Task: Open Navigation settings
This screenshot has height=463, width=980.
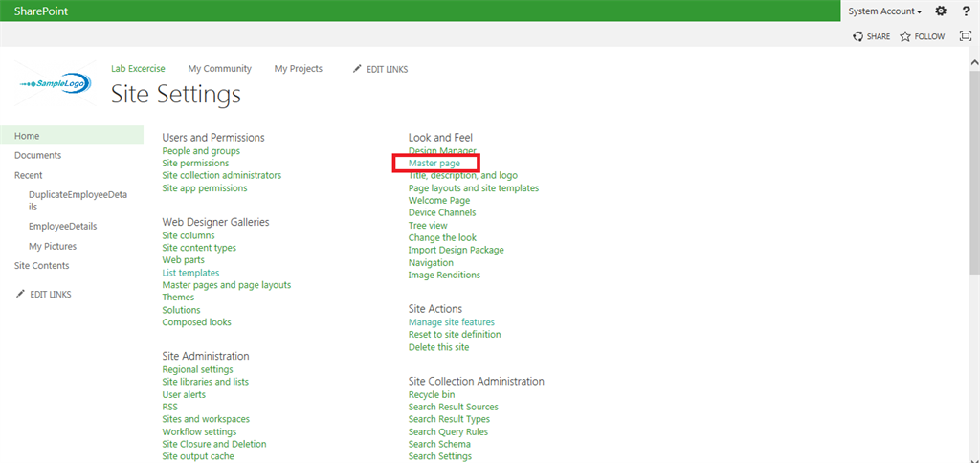Action: pyautogui.click(x=432, y=263)
